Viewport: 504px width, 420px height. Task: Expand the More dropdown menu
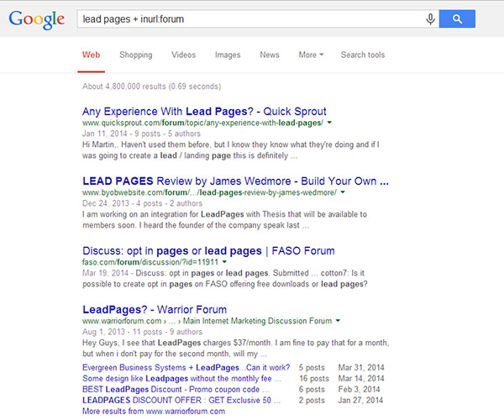[311, 55]
